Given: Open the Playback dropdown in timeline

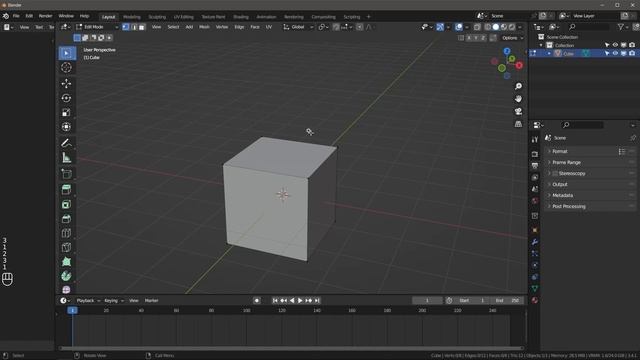Looking at the screenshot, I should pyautogui.click(x=88, y=300).
